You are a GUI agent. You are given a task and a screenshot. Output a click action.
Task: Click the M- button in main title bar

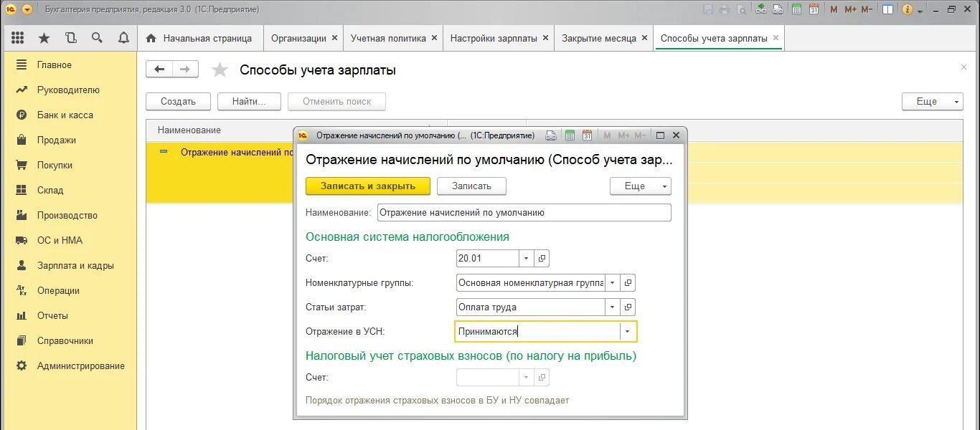pyautogui.click(x=867, y=9)
